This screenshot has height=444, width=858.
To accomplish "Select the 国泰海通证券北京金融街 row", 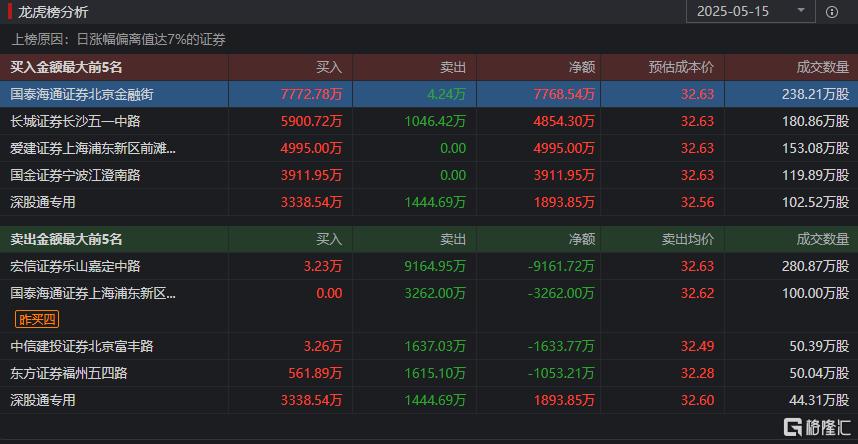I will pyautogui.click(x=82, y=94).
